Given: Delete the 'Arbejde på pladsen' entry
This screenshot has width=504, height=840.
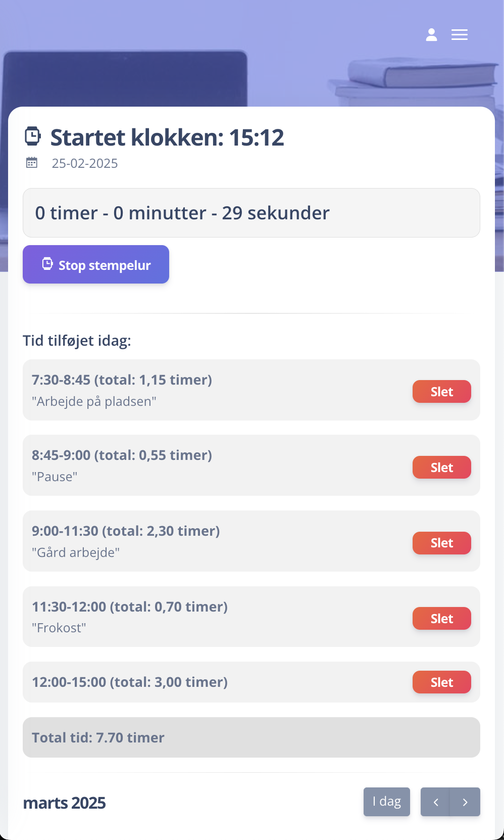Looking at the screenshot, I should click(441, 391).
